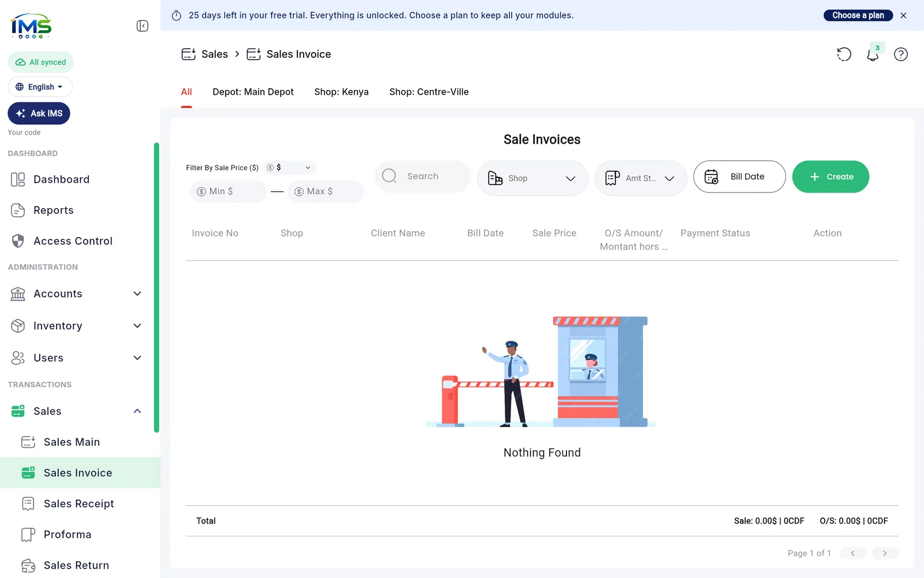Click the search magnifier icon
Image resolution: width=924 pixels, height=578 pixels.
(x=389, y=176)
